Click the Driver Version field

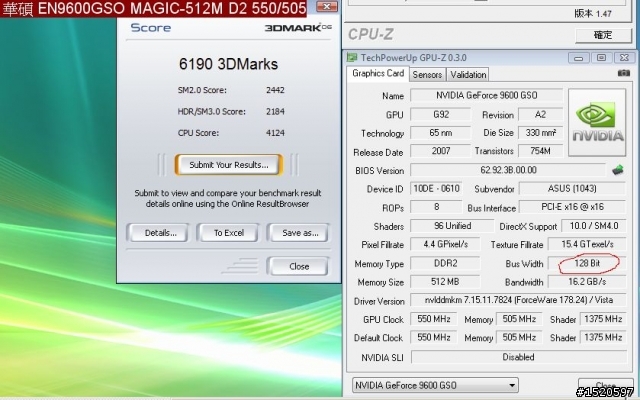tap(518, 300)
